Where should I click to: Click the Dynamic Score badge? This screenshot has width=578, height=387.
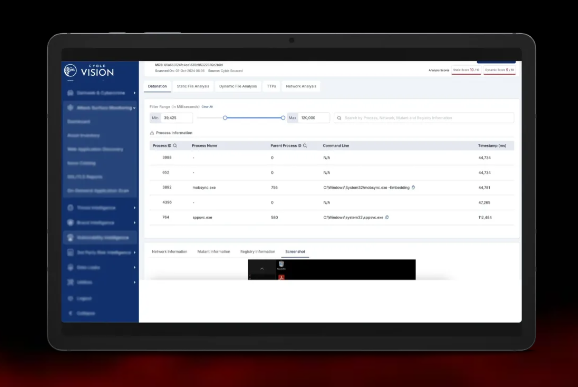click(x=499, y=70)
